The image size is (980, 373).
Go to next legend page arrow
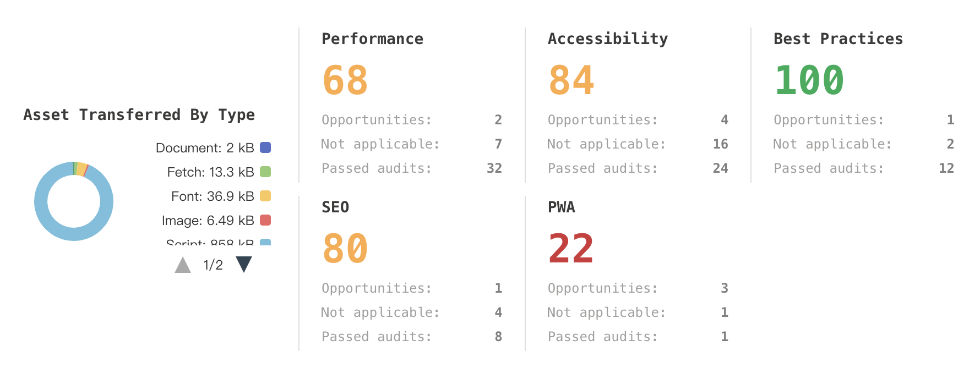pyautogui.click(x=244, y=264)
